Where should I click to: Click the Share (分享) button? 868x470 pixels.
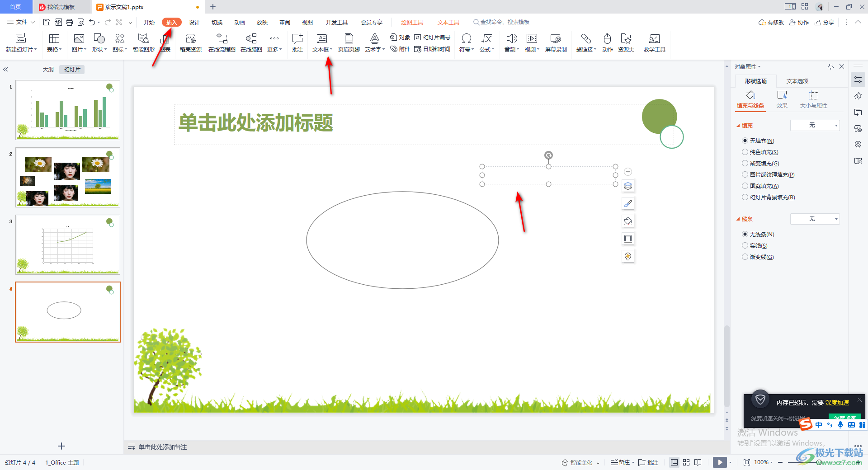pos(825,22)
